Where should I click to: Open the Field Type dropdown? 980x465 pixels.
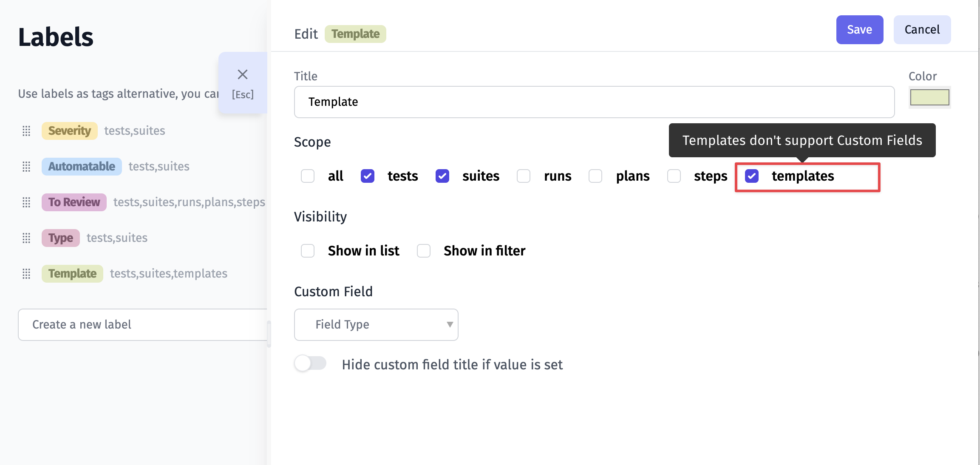tap(376, 325)
